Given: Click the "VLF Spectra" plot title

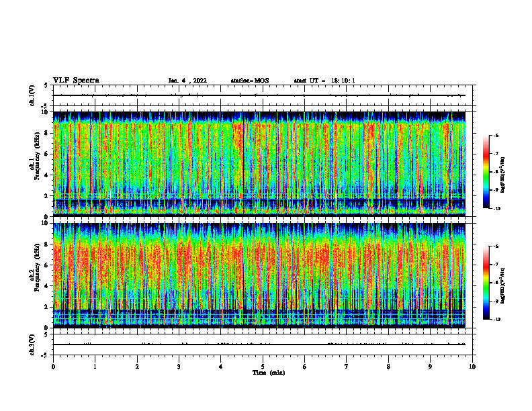Looking at the screenshot, I should pos(76,81).
